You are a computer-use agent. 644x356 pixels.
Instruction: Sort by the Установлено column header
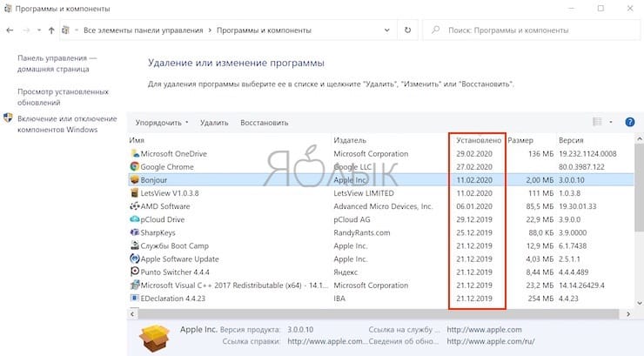479,140
